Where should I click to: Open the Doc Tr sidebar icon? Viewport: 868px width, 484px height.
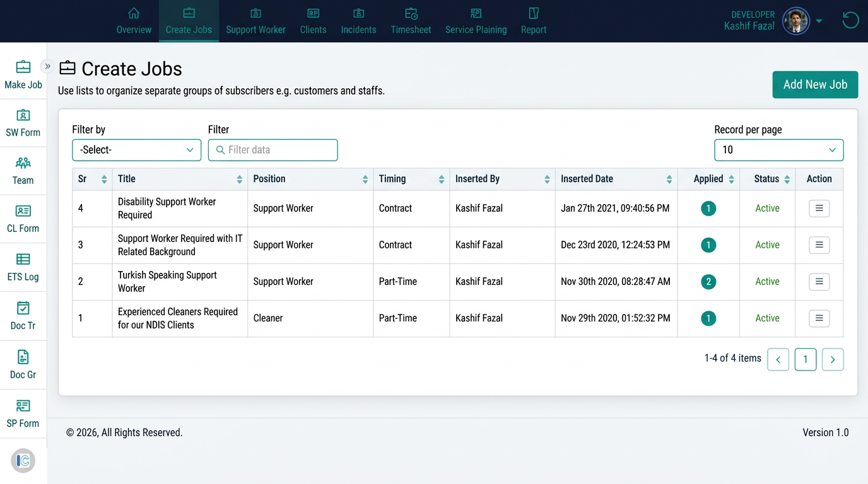(23, 316)
